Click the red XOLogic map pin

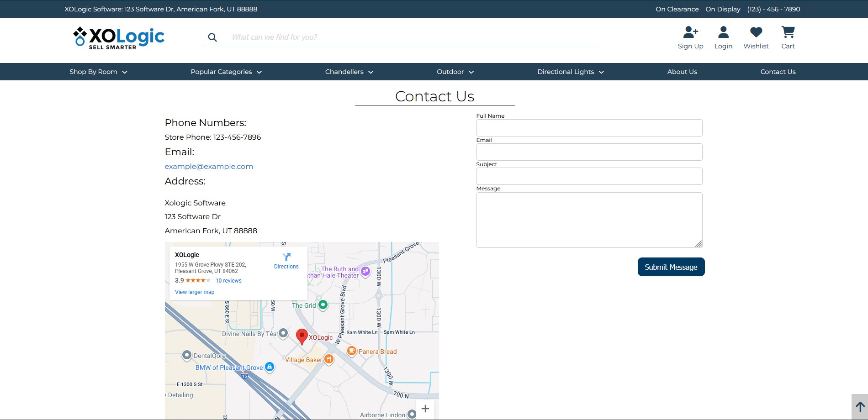[302, 337]
